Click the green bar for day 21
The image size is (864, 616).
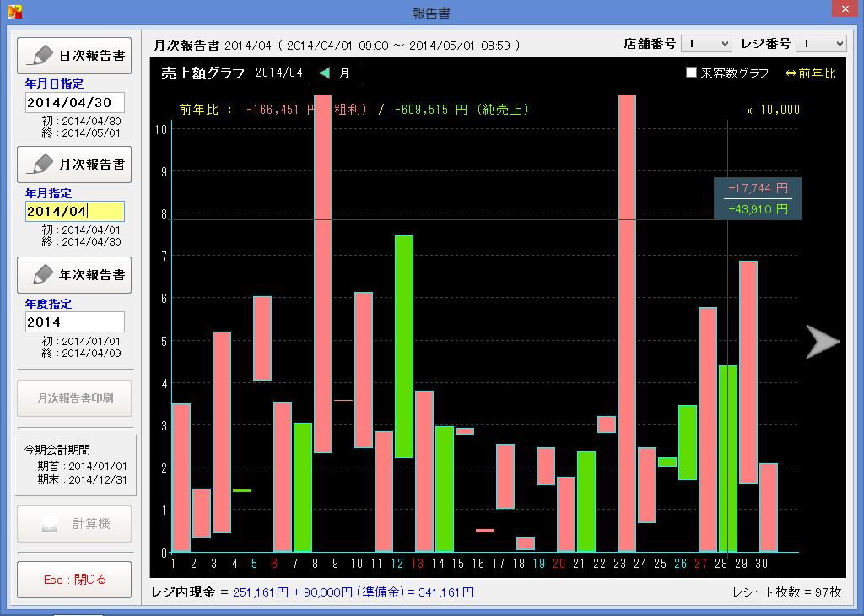[x=586, y=500]
